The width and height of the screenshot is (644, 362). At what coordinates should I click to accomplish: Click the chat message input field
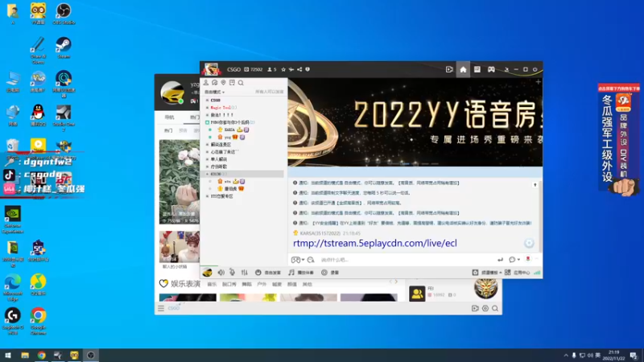point(407,260)
